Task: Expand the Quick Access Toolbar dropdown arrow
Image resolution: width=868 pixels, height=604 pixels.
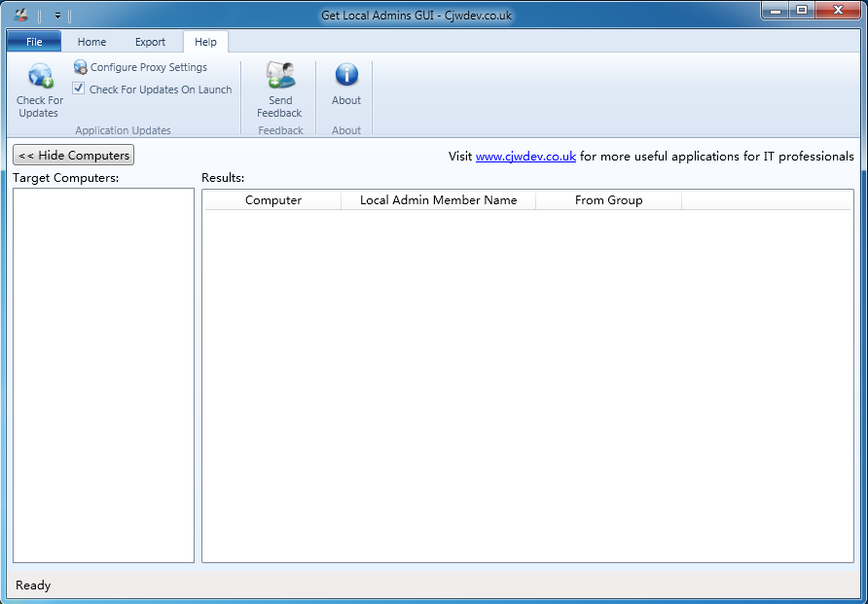Action: (x=57, y=16)
